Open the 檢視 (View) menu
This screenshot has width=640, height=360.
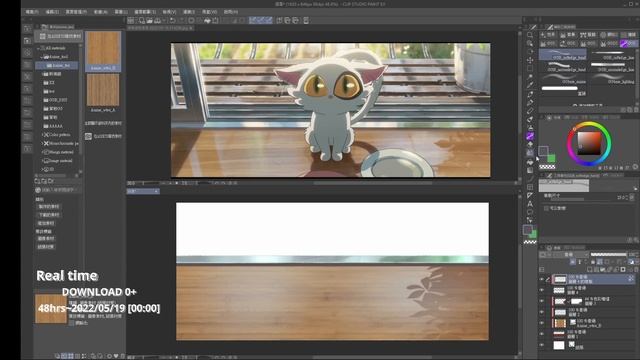(x=169, y=12)
